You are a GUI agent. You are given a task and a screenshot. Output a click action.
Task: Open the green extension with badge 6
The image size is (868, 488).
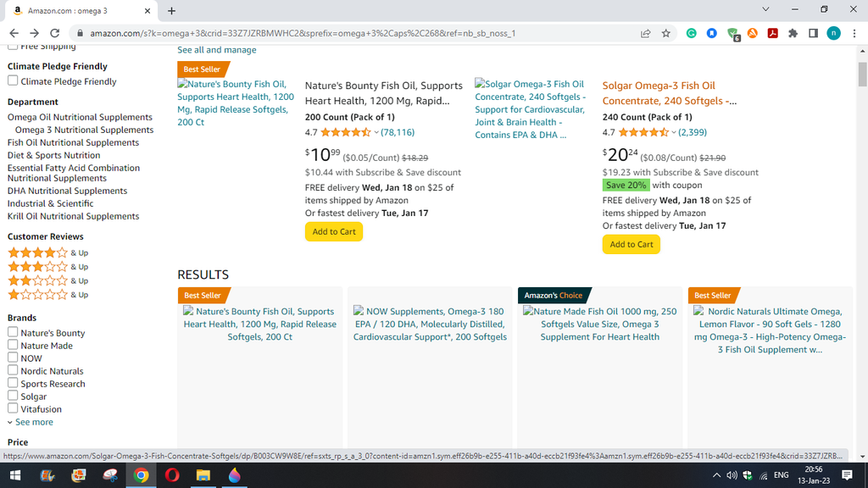[733, 34]
